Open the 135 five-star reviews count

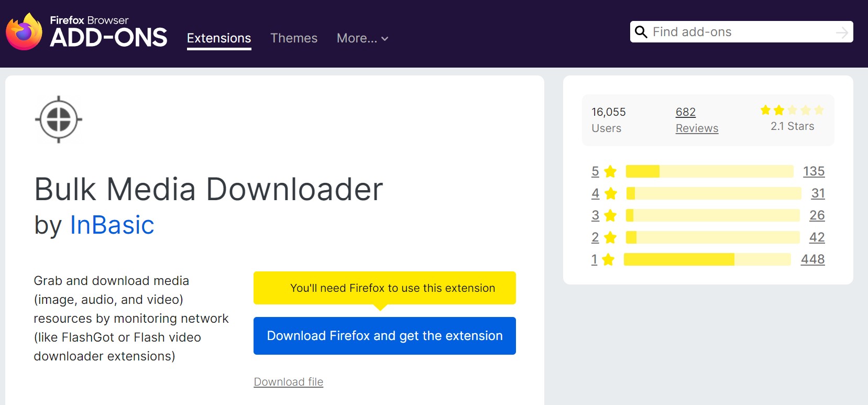coord(814,171)
